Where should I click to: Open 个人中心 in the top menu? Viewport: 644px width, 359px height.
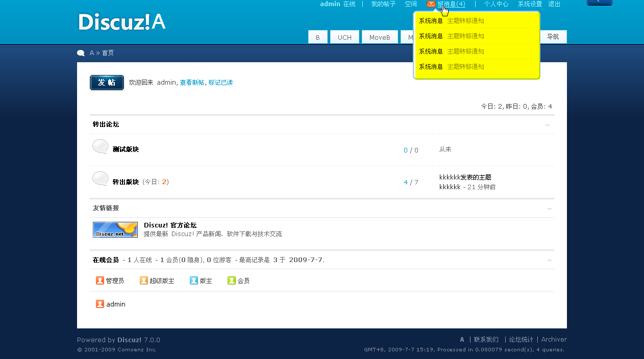496,4
